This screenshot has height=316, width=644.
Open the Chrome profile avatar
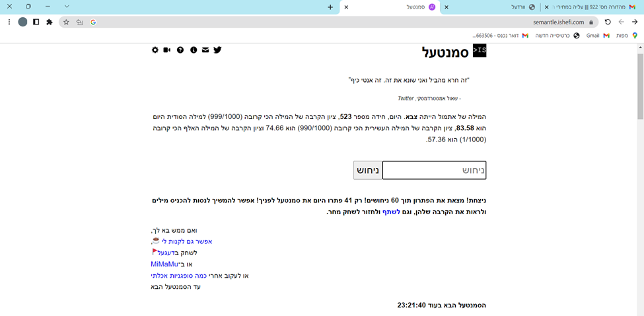coord(22,22)
